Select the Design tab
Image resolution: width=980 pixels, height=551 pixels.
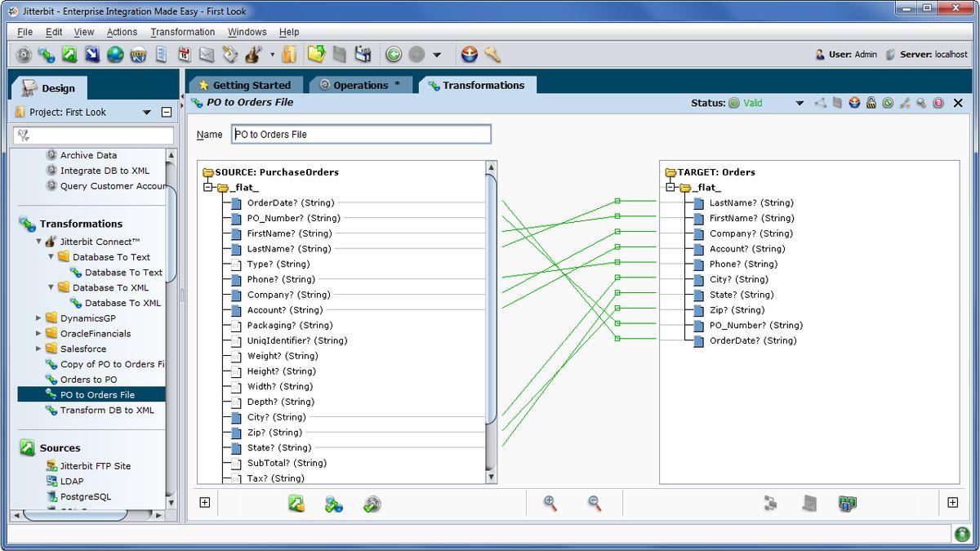point(49,88)
